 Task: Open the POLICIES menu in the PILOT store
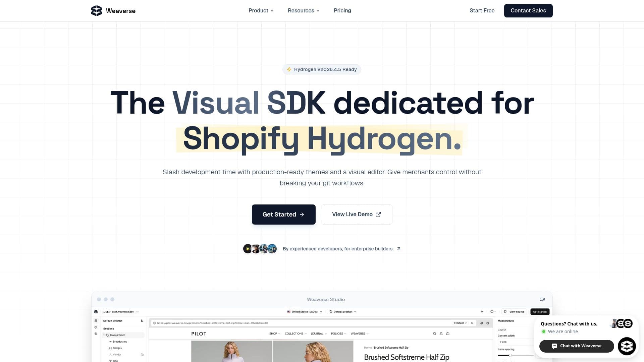pyautogui.click(x=339, y=334)
